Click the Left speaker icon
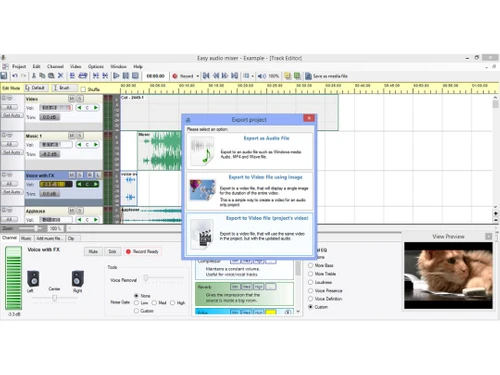 click(x=33, y=279)
